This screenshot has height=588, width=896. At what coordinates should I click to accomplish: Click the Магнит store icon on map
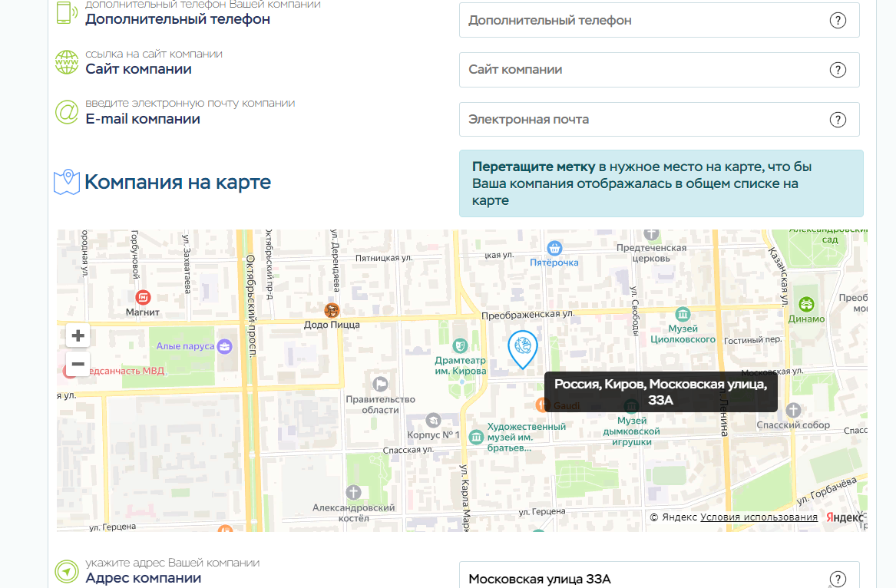click(143, 297)
